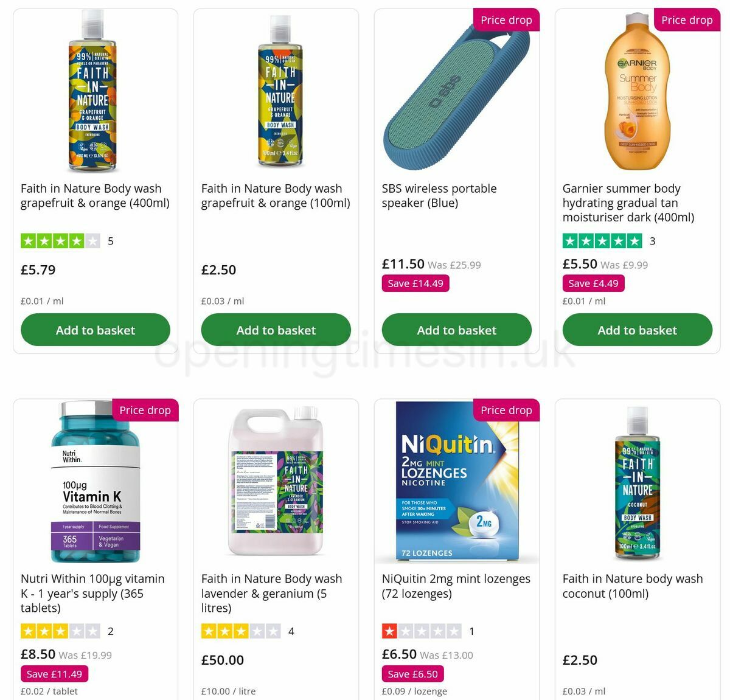Click Add to basket for the SBS wireless speaker
This screenshot has height=700, width=730.
(x=457, y=330)
